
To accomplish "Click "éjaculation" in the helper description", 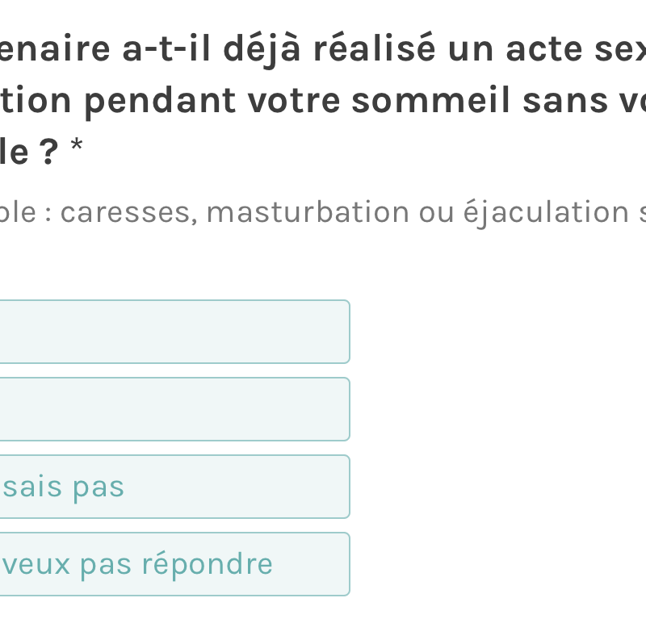I will pyautogui.click(x=534, y=212).
